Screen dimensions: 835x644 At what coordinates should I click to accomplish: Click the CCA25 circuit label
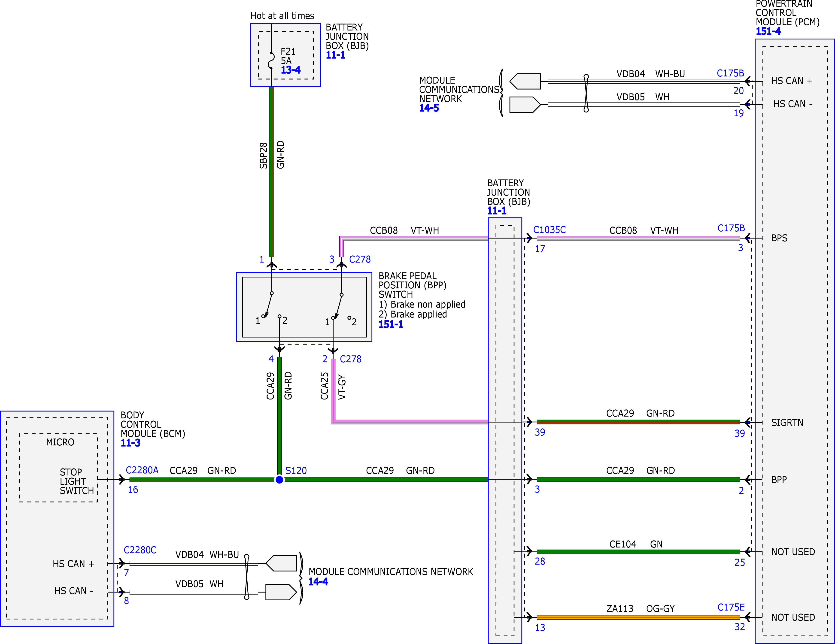[324, 386]
